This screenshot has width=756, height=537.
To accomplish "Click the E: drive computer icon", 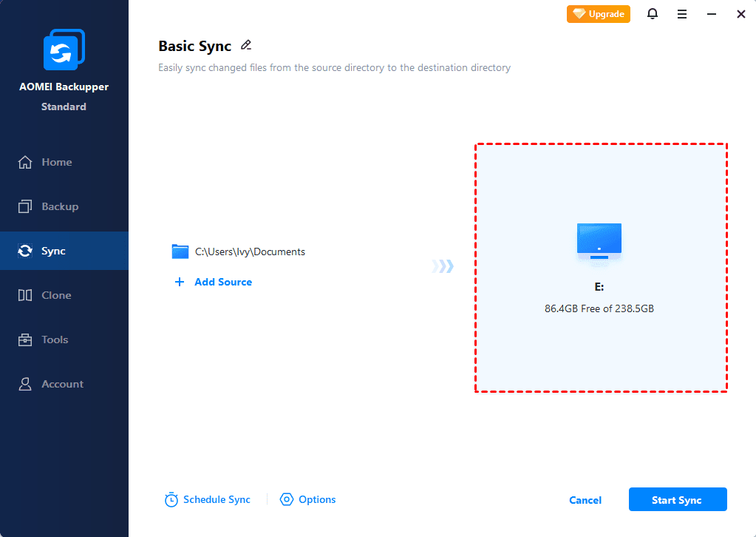I will [x=599, y=242].
